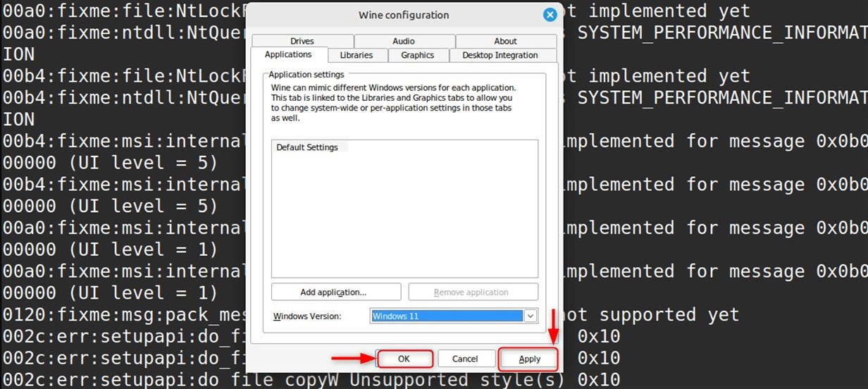Click the Add application button

(x=336, y=292)
